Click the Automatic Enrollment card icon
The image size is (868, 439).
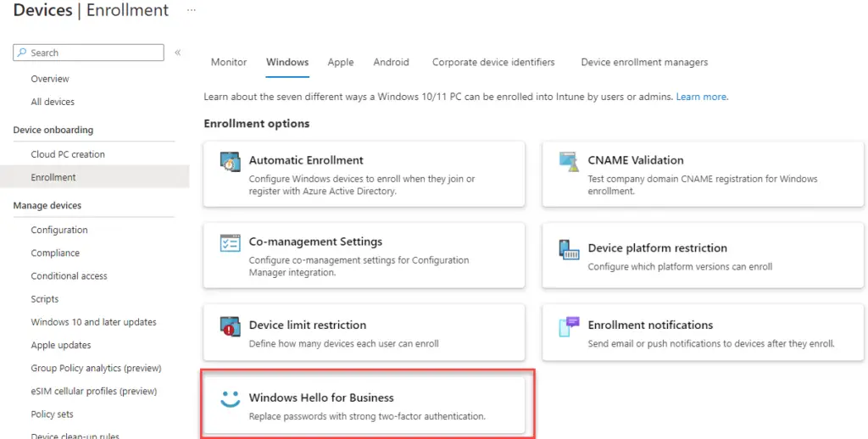click(230, 161)
